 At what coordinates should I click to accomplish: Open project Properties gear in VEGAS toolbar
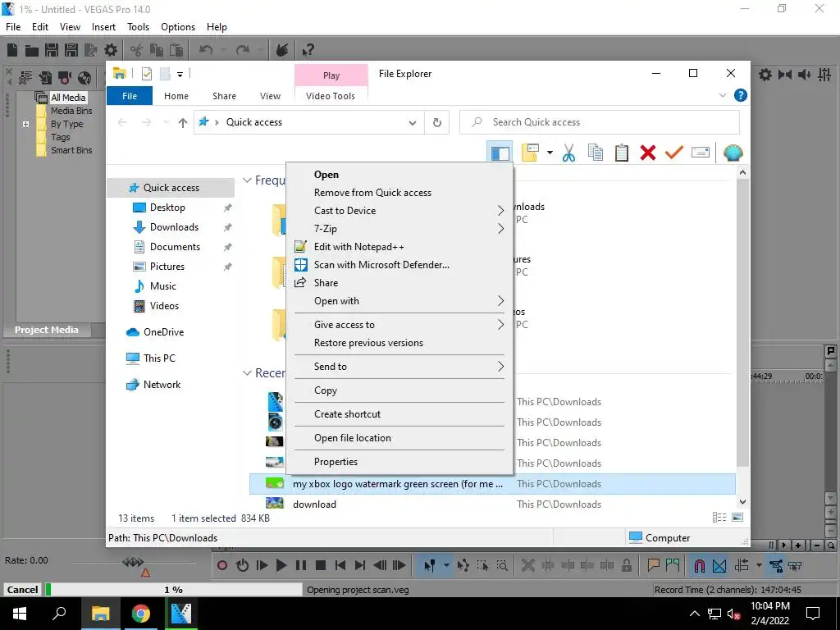coord(111,50)
